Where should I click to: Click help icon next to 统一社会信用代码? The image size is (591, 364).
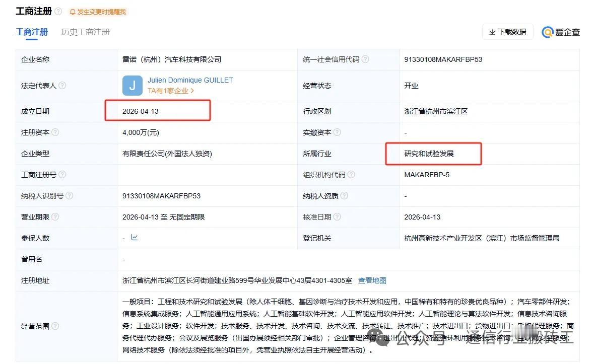tap(365, 59)
